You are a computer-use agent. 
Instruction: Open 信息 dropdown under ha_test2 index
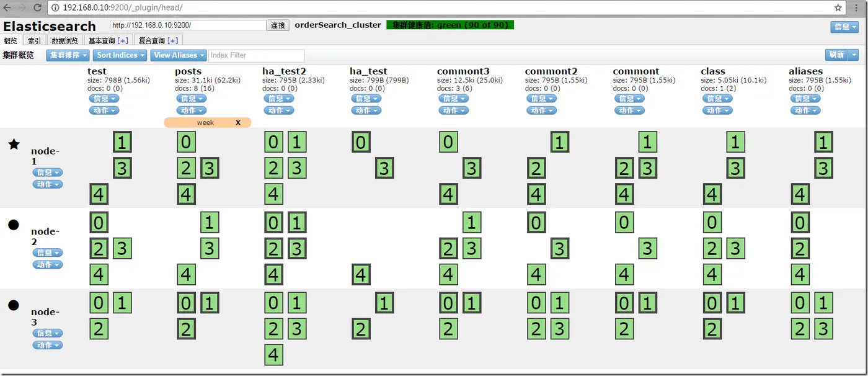[x=278, y=99]
